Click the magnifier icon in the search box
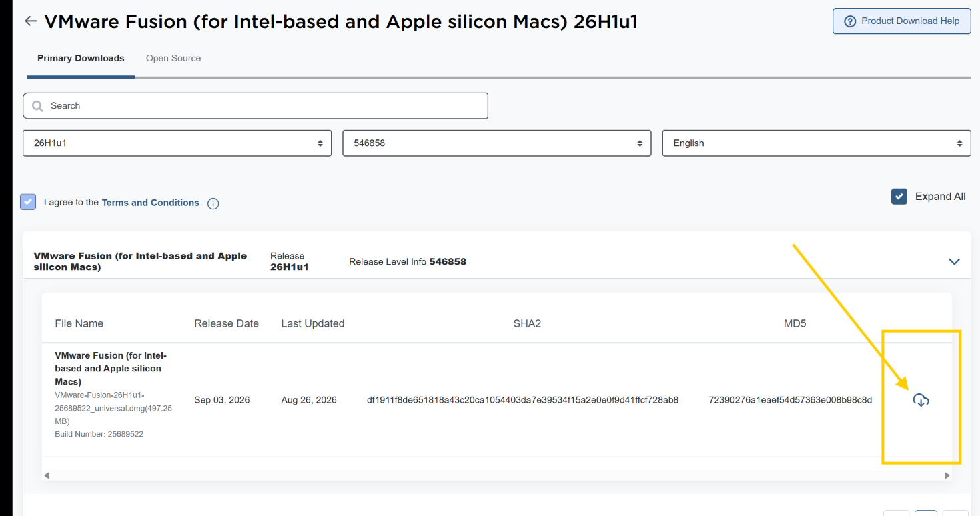The width and height of the screenshot is (980, 516). tap(38, 106)
